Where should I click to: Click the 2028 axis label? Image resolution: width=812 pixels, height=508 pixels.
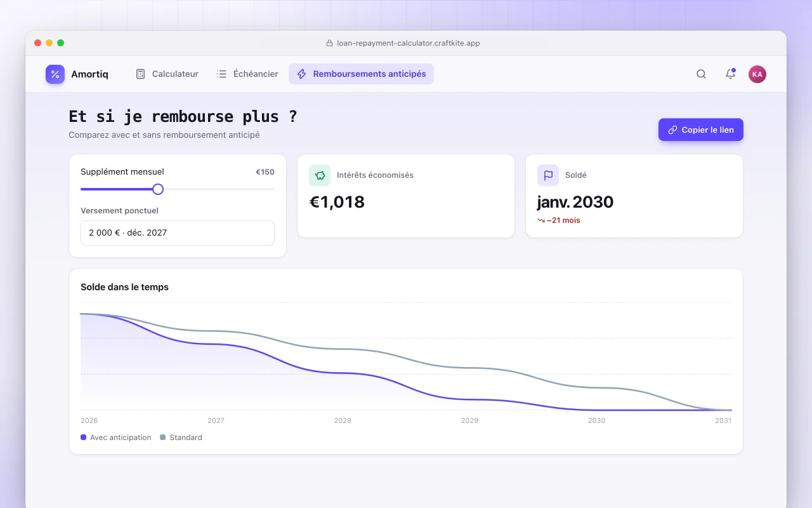343,420
